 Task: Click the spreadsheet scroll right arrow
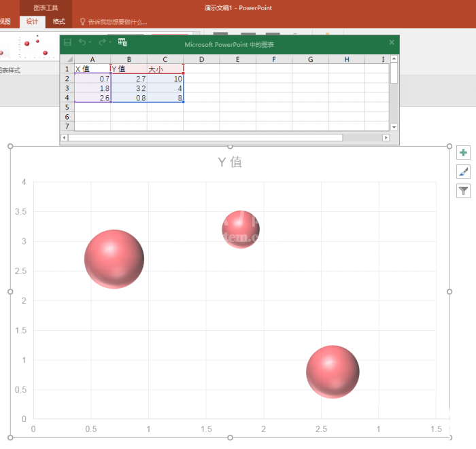pos(386,138)
